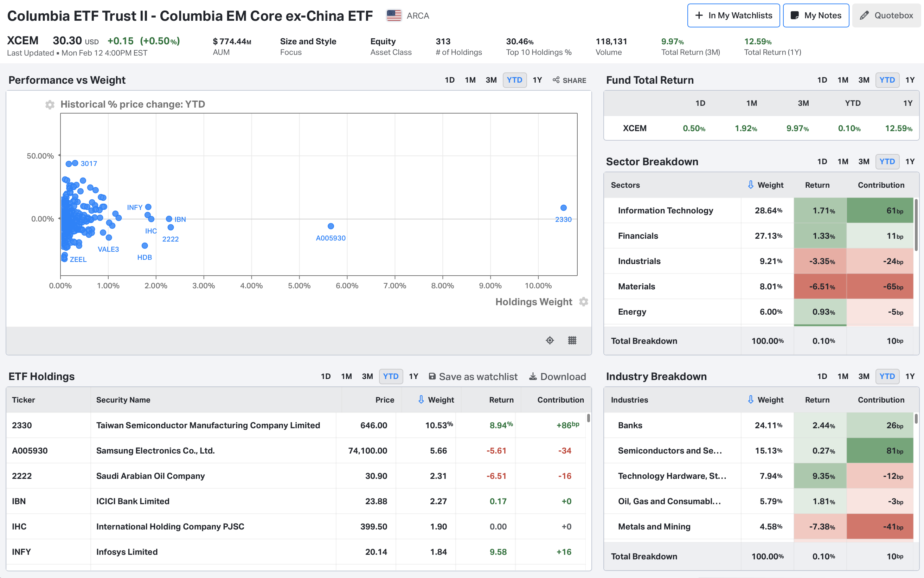
Task: Click Samsung Electronics Co., Ltd. name
Action: (x=155, y=450)
